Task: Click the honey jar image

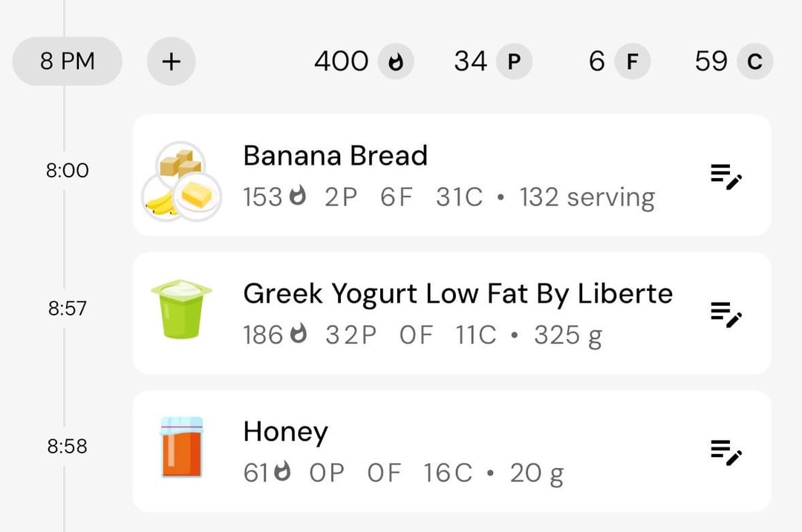Action: 182,447
